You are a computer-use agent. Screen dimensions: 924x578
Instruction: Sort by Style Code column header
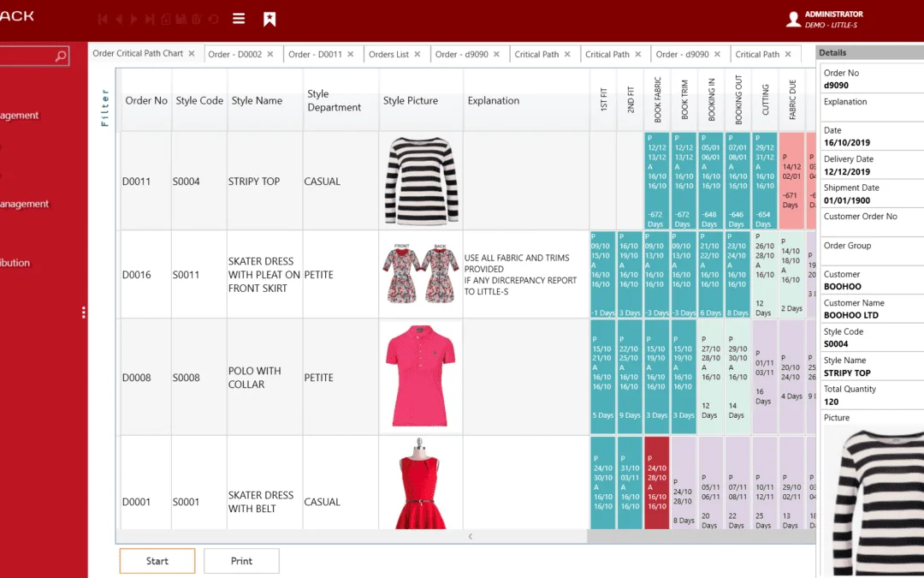pyautogui.click(x=199, y=101)
